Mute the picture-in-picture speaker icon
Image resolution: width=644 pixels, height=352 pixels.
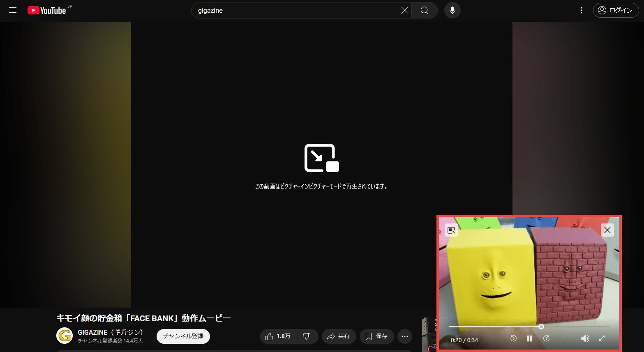585,338
